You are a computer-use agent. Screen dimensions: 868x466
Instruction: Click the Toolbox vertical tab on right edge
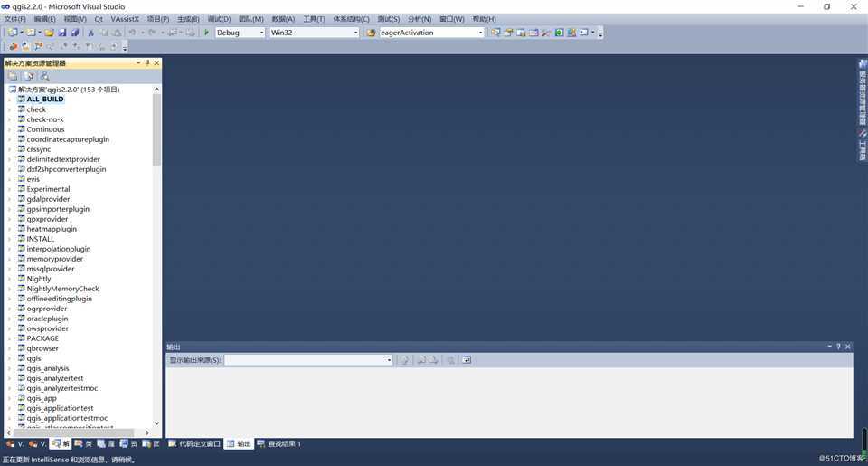(863, 146)
